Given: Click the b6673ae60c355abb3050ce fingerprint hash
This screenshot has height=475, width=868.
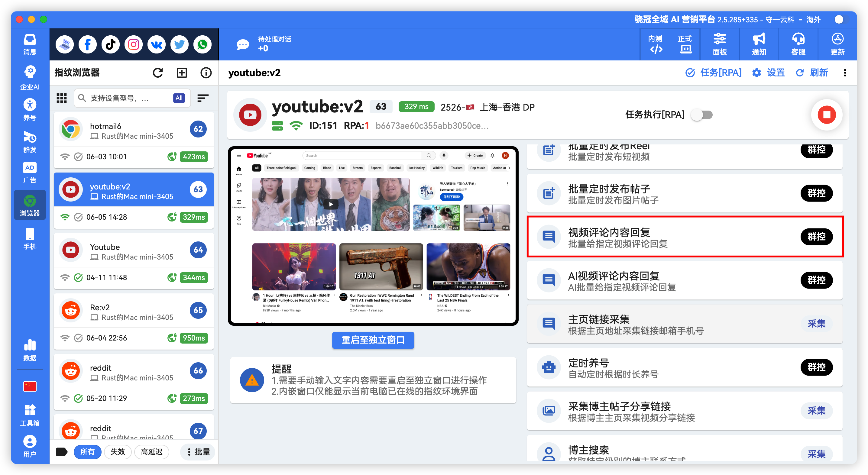Looking at the screenshot, I should (432, 126).
